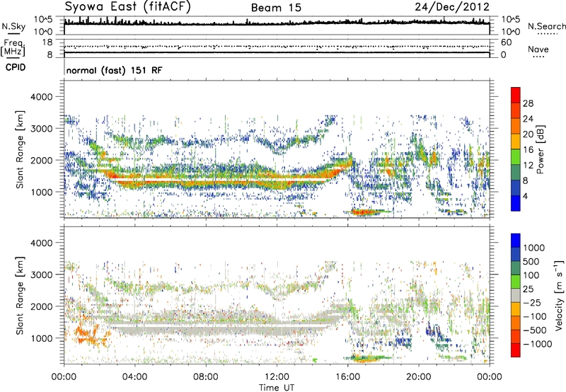Viewport: 566px width, 392px height.
Task: Click the 'Time UT' axis label
Action: pos(277,388)
